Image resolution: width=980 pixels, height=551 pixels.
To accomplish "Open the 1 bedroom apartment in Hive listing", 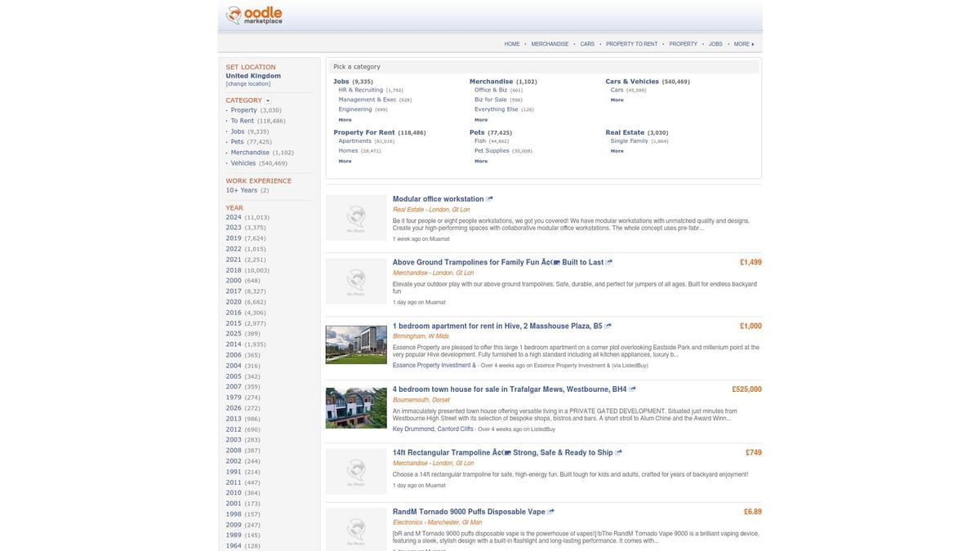I will [x=497, y=326].
